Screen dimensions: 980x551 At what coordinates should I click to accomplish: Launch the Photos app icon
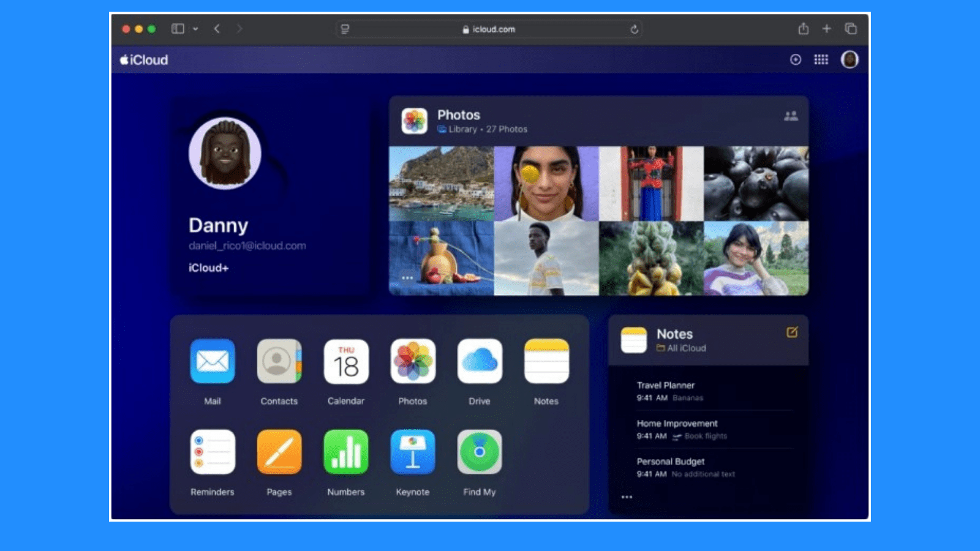click(413, 362)
